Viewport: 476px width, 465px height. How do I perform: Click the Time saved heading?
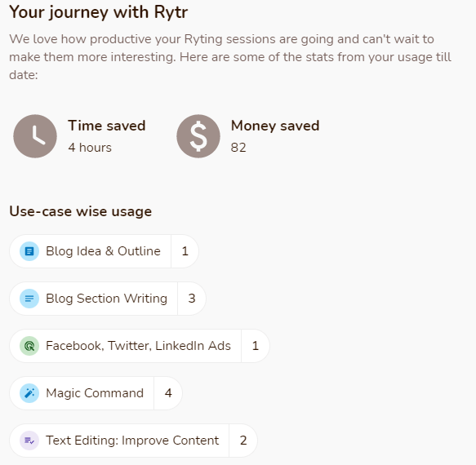pos(107,126)
